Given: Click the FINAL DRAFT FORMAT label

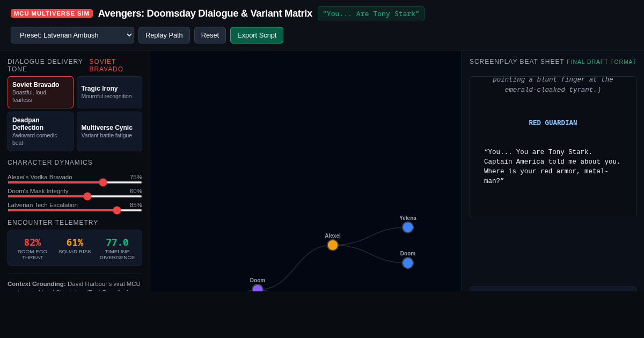Looking at the screenshot, I should pyautogui.click(x=602, y=62).
